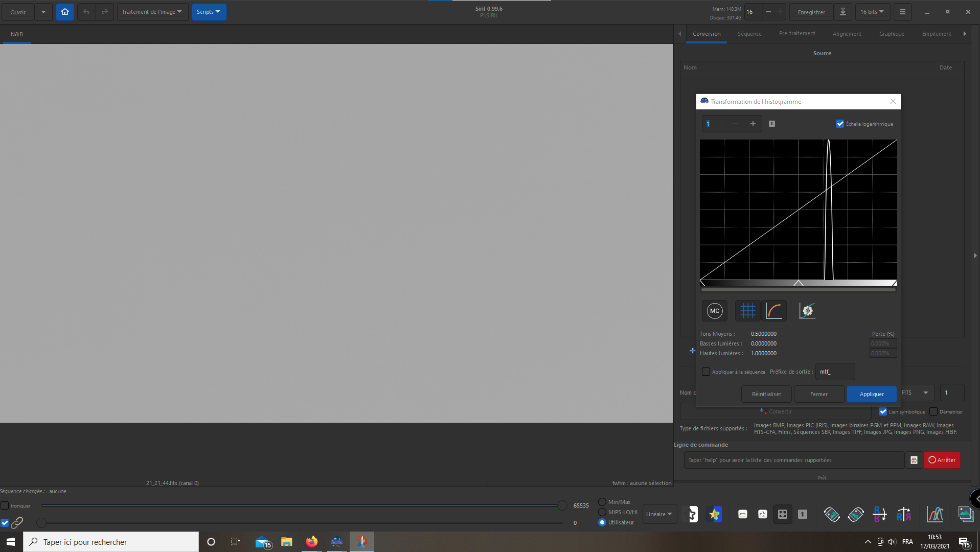Open the hamburger main menu

click(x=903, y=12)
